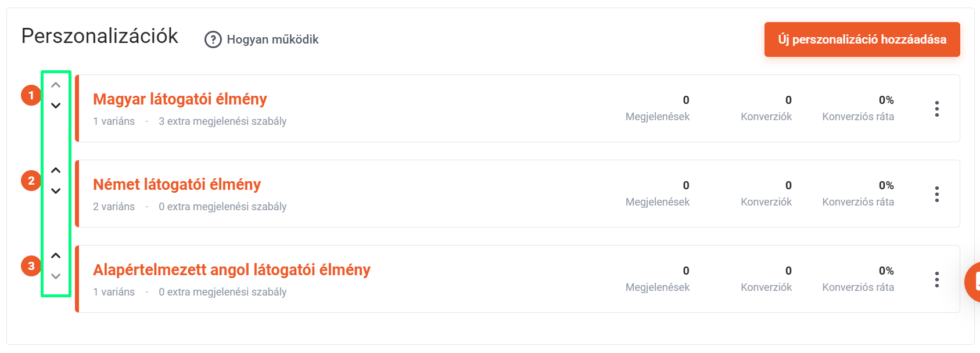980x353 pixels.
Task: Open three-dot menu for Alapértelmezett angol élmény
Action: pyautogui.click(x=937, y=279)
